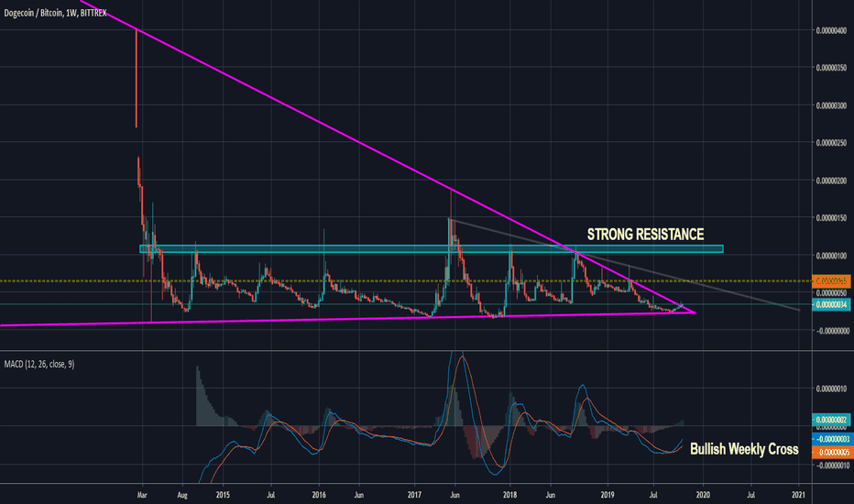Click the 2017 label on the time axis
Screen dimensions: 854x504
(x=414, y=495)
